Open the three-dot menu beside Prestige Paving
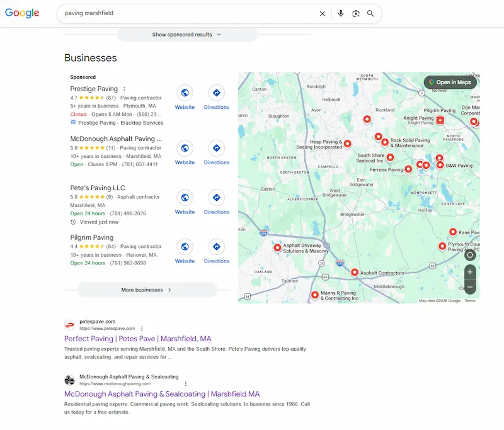This screenshot has width=504, height=430. (124, 89)
